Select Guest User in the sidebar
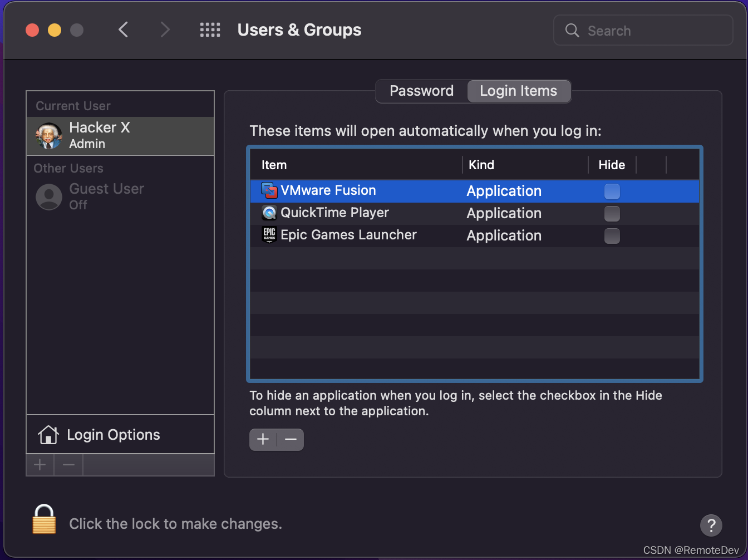 106,197
